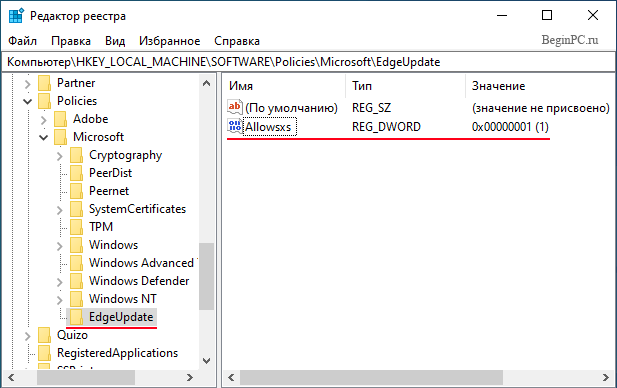Image resolution: width=617 pixels, height=388 pixels.
Task: Open the Правка menu
Action: click(71, 41)
